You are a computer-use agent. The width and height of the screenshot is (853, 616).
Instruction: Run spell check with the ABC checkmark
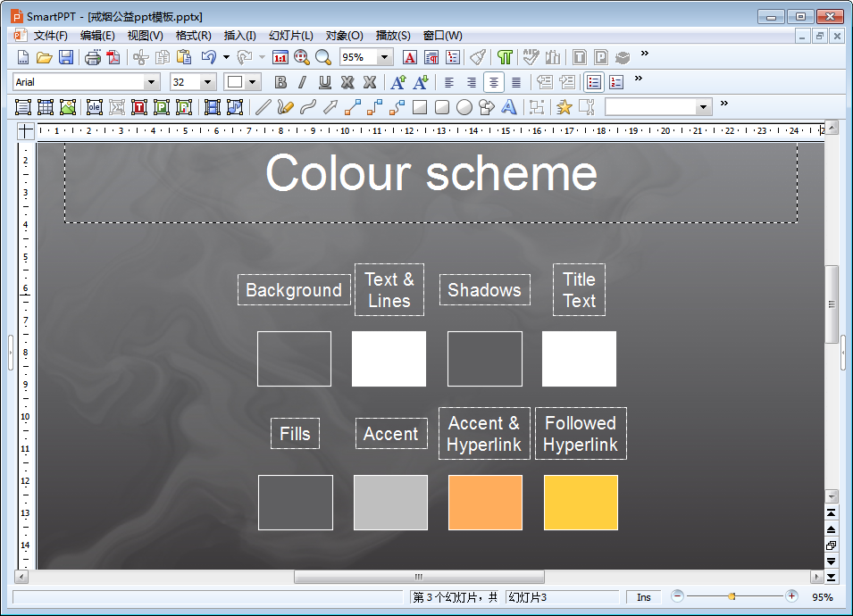tap(531, 57)
